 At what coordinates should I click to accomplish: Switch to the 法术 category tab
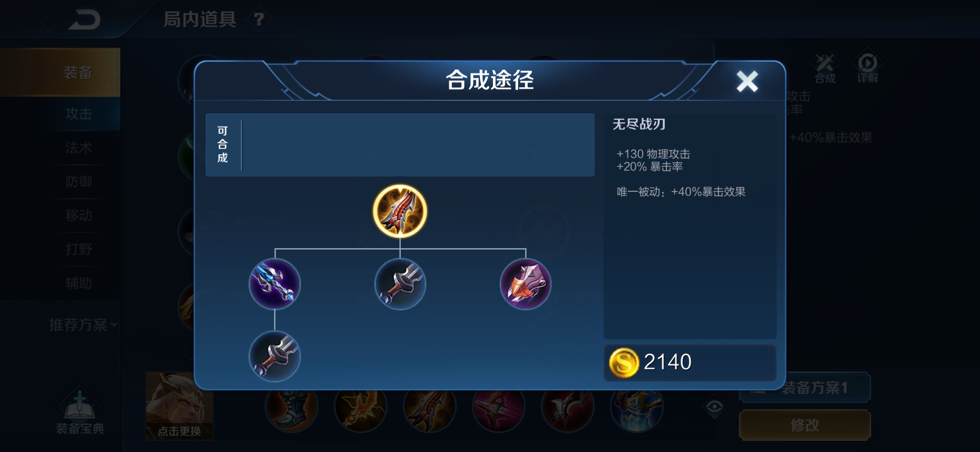[x=79, y=148]
